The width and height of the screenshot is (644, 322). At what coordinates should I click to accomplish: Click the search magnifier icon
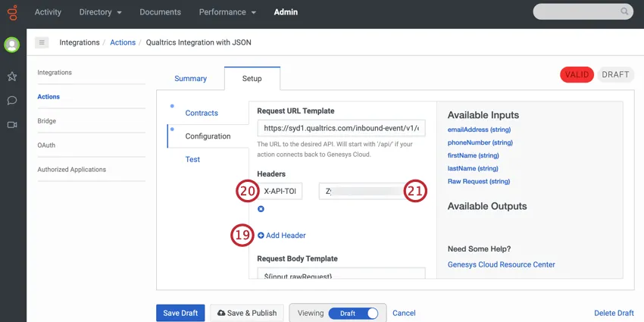click(x=625, y=12)
